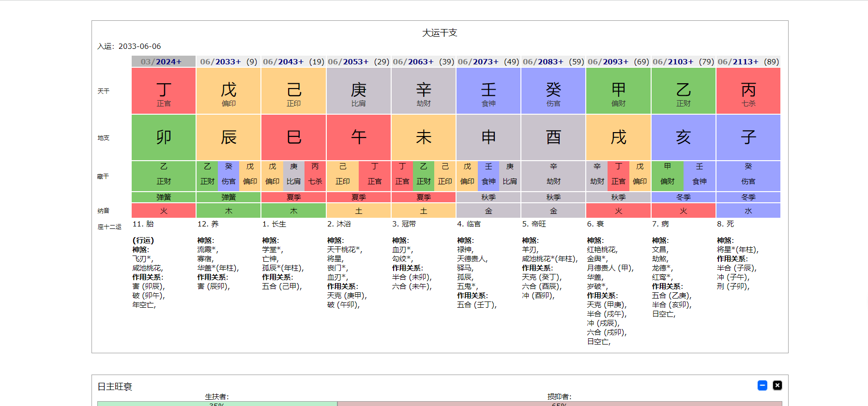Select the 03/2024+ period header
This screenshot has height=406, width=868.
pyautogui.click(x=164, y=61)
